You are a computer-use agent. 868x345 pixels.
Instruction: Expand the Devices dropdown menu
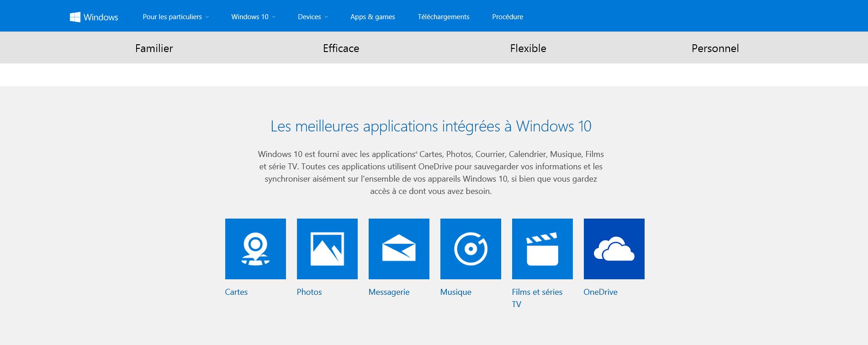pyautogui.click(x=313, y=17)
